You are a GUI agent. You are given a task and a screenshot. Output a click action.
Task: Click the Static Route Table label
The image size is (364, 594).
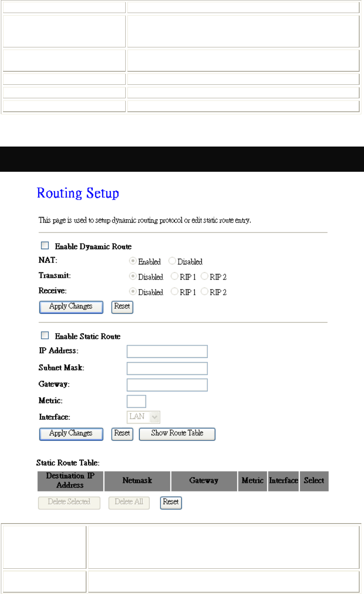coord(69,464)
